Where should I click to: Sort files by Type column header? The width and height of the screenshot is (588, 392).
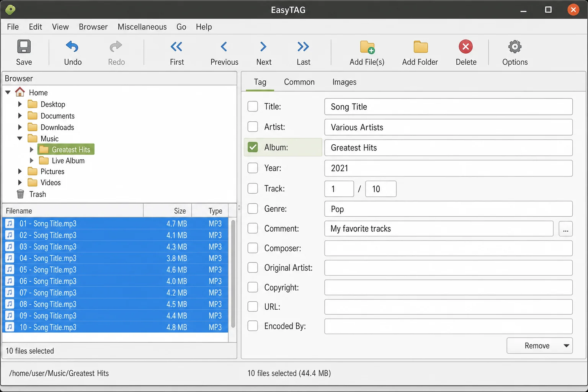click(210, 211)
